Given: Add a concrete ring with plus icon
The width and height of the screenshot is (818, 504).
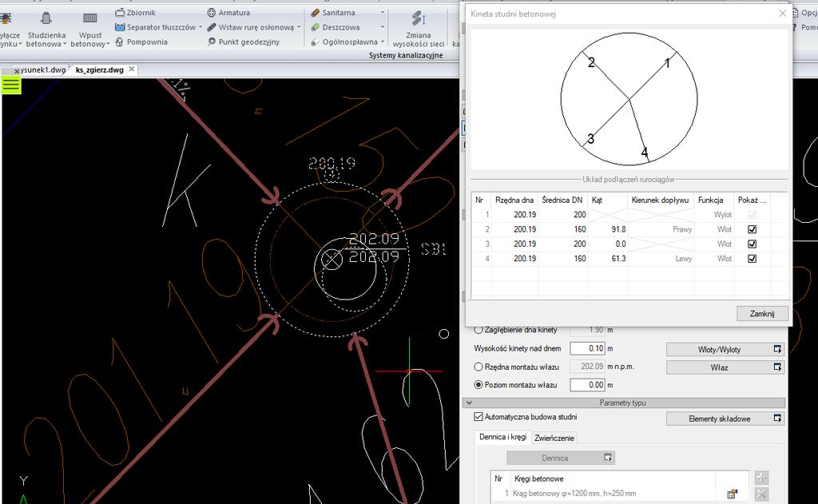Looking at the screenshot, I should 761,478.
